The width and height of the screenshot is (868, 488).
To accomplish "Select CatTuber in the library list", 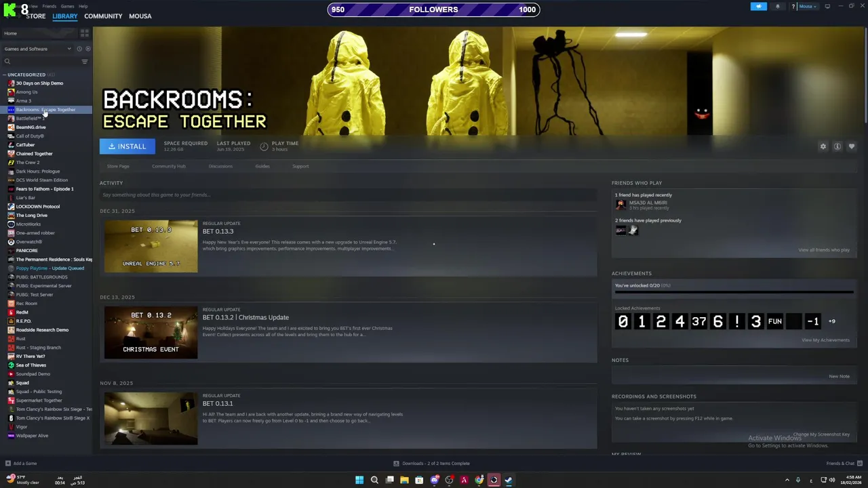I will coord(25,145).
